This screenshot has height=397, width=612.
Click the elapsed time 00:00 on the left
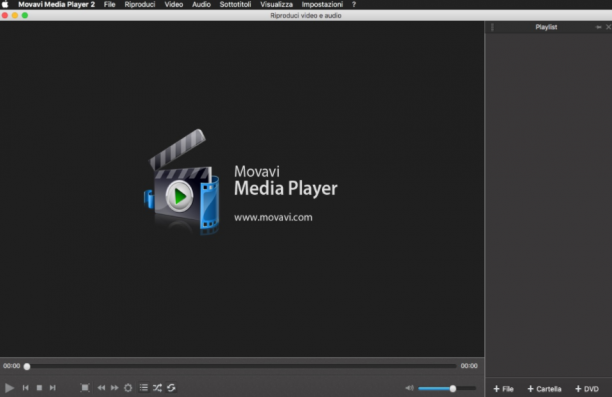pyautogui.click(x=11, y=366)
